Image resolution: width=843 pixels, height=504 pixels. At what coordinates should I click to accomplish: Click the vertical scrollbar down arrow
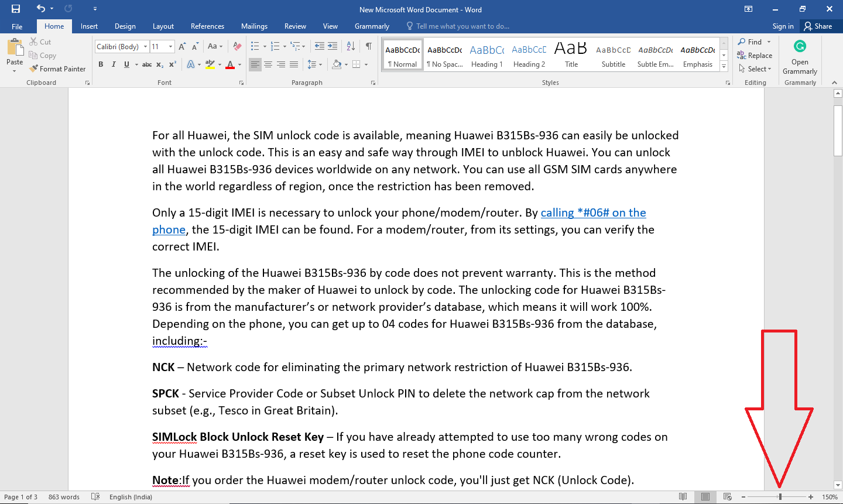pos(838,485)
